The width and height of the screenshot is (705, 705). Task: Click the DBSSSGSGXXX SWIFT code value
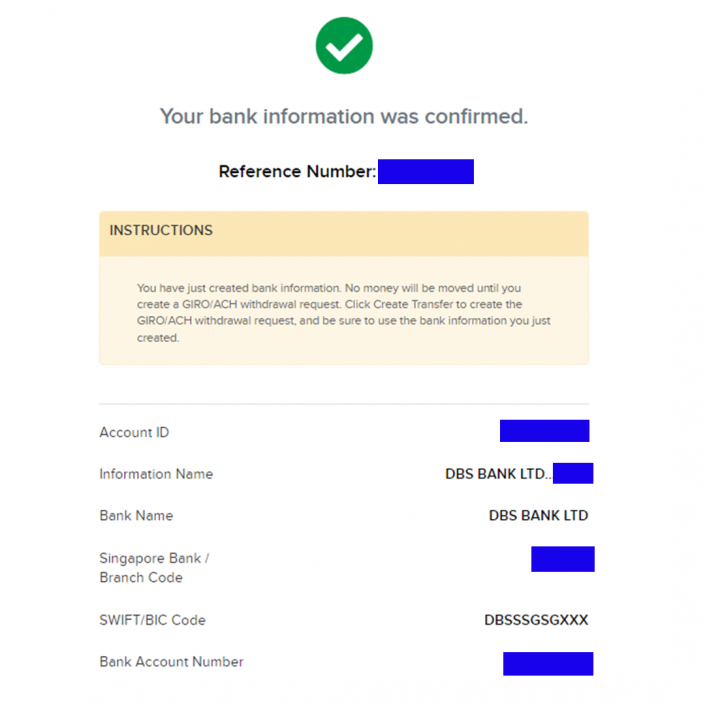point(536,620)
